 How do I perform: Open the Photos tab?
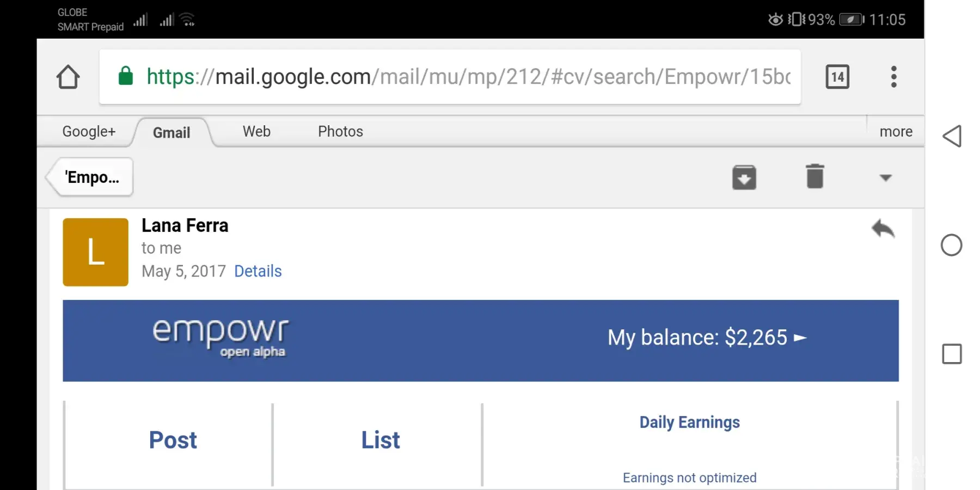(x=340, y=131)
